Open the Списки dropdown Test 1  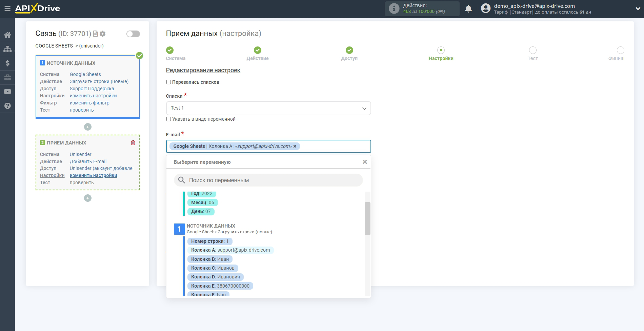[268, 108]
